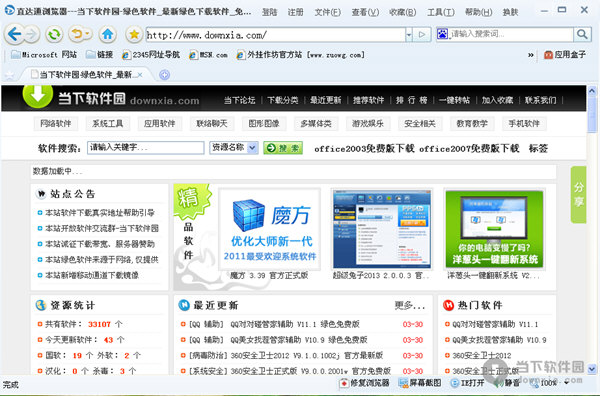Click the 登陆 login link in title bar

[269, 12]
